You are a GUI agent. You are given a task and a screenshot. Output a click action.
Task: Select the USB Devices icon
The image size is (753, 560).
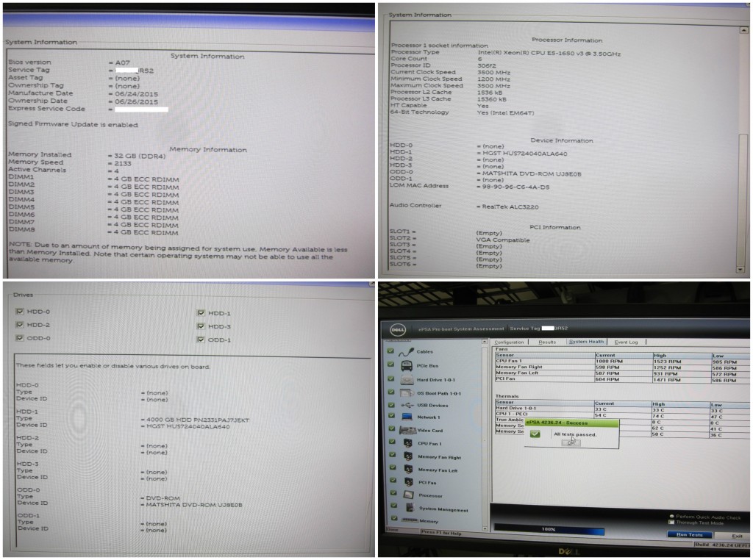[x=407, y=405]
